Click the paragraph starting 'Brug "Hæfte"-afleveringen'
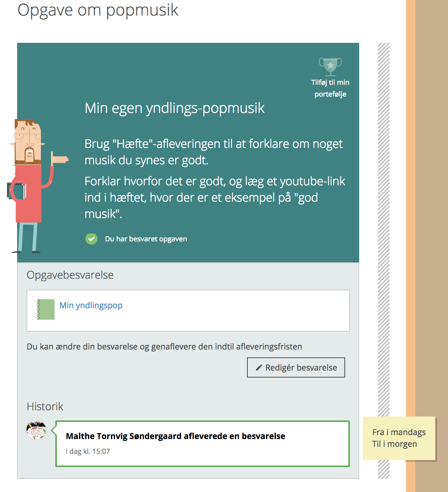This screenshot has width=448, height=492. coord(213,152)
